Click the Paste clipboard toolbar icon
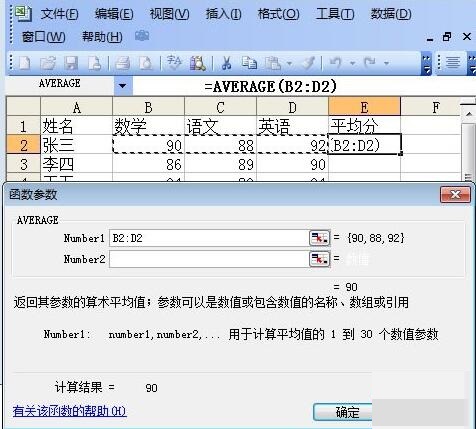 coord(273,63)
